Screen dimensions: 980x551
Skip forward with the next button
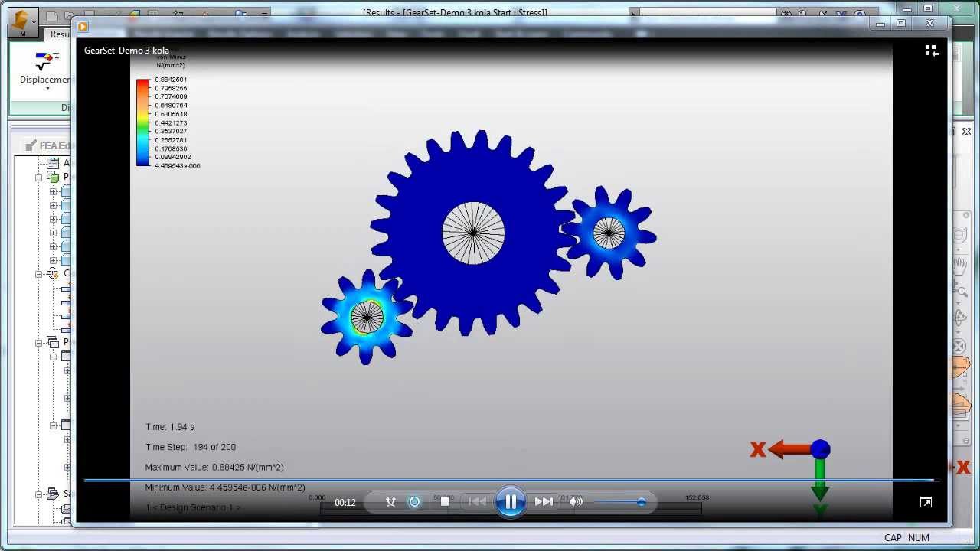[x=544, y=502]
